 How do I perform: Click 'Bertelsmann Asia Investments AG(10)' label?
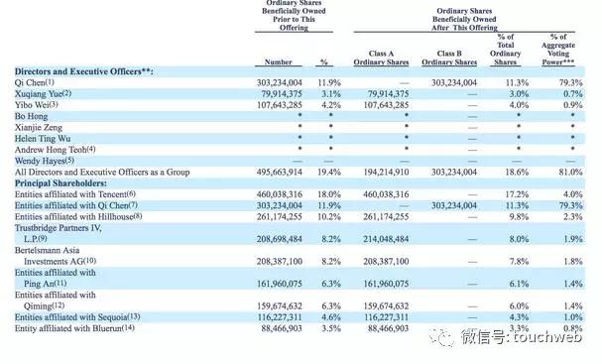[x=56, y=256]
